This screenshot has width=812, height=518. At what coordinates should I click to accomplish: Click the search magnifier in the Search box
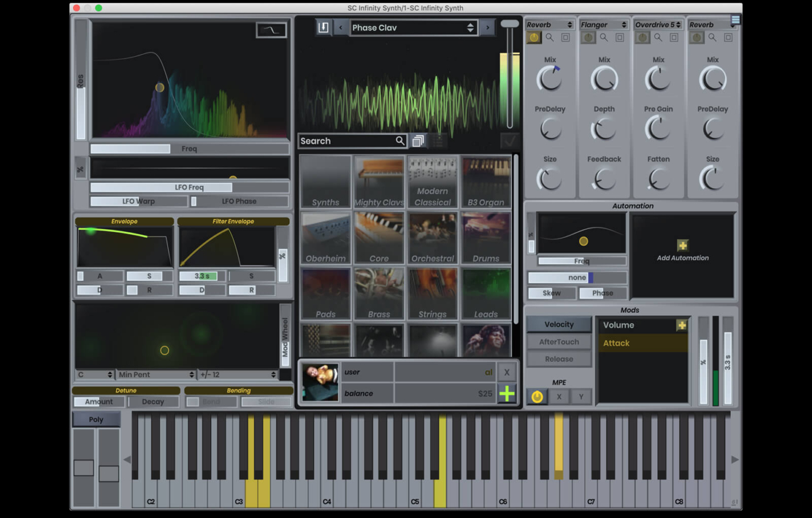pos(400,140)
